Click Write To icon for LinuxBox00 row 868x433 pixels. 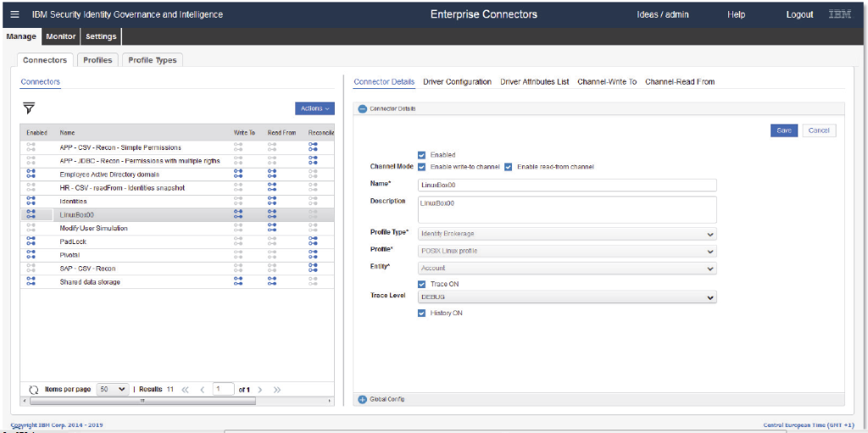(238, 214)
